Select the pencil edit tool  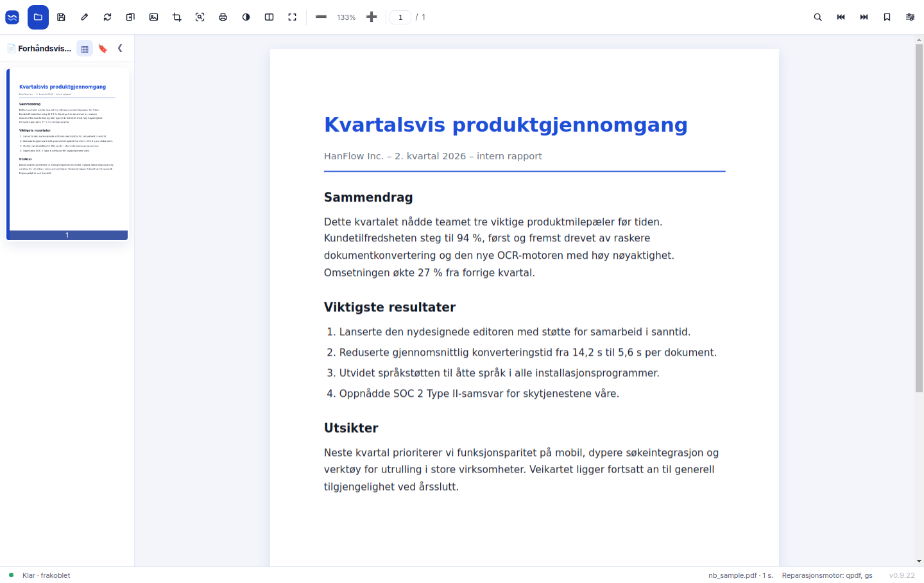(x=84, y=17)
